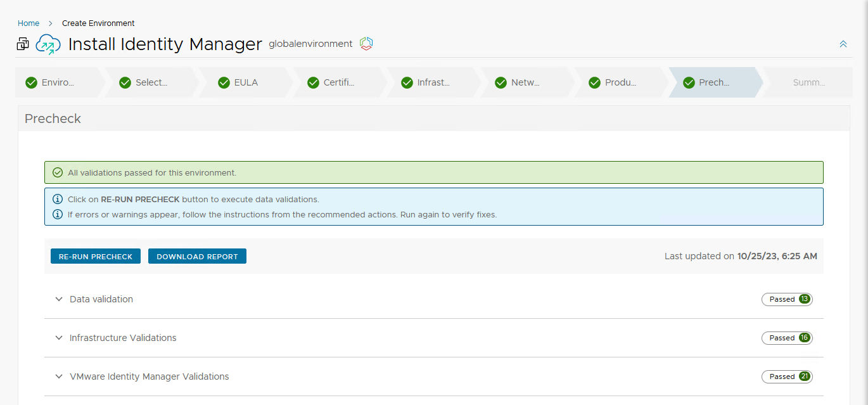This screenshot has height=405, width=868.
Task: Select the Summ... wizard step
Action: (809, 82)
